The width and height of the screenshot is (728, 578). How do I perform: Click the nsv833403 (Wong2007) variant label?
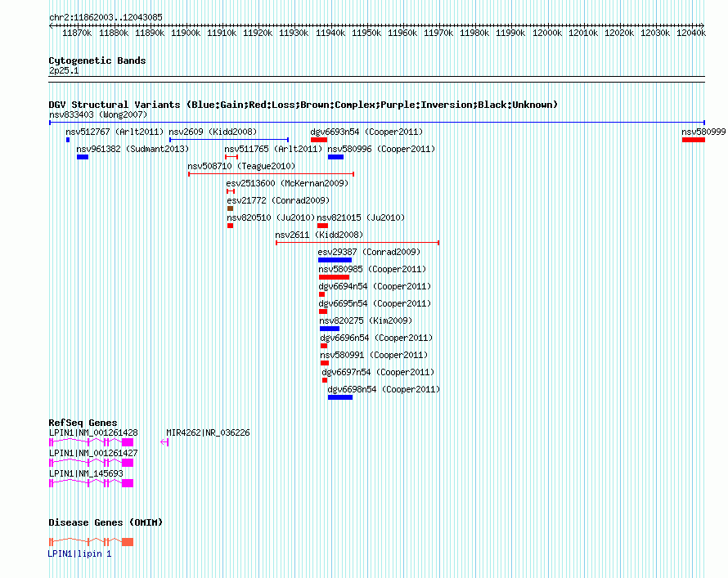pos(98,114)
